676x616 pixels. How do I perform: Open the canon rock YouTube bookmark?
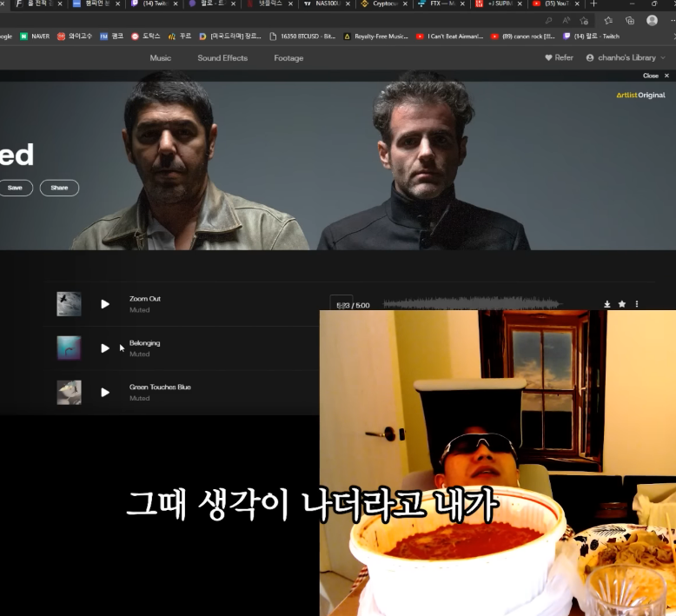523,36
